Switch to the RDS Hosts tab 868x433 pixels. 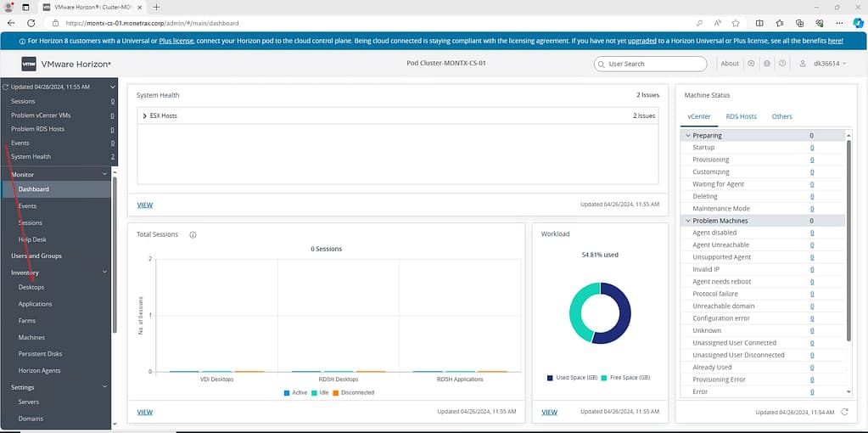click(x=741, y=116)
